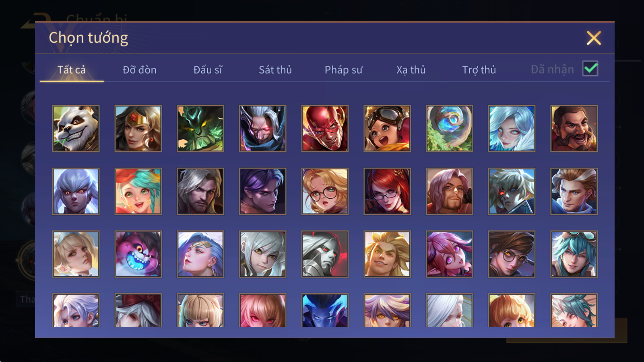This screenshot has height=362, width=644.
Task: Open the Trợ thủ tab
Action: tap(479, 70)
